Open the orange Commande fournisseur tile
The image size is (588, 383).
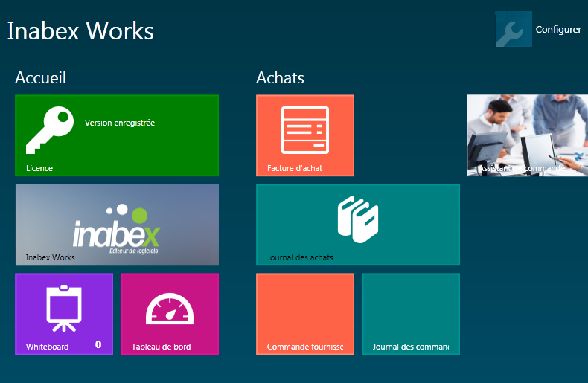click(305, 314)
